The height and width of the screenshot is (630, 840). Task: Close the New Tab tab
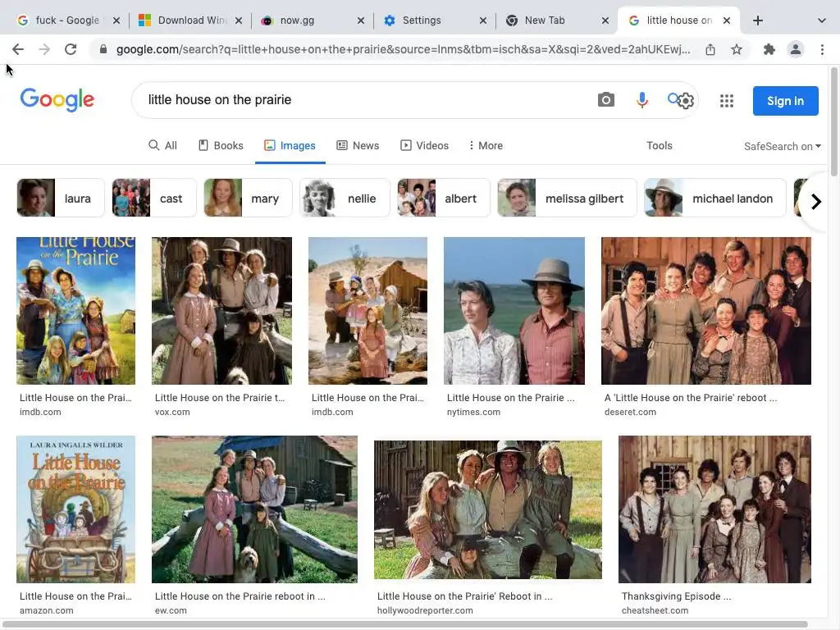[x=605, y=21]
